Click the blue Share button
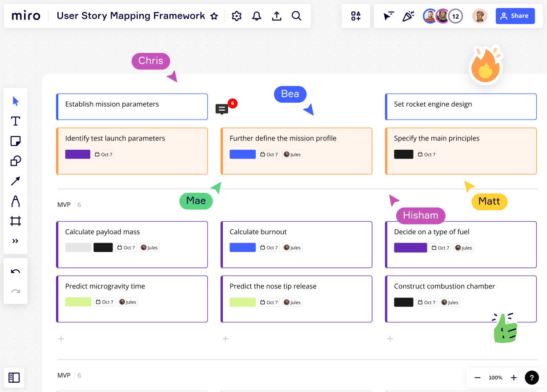547x392 pixels. tap(515, 16)
